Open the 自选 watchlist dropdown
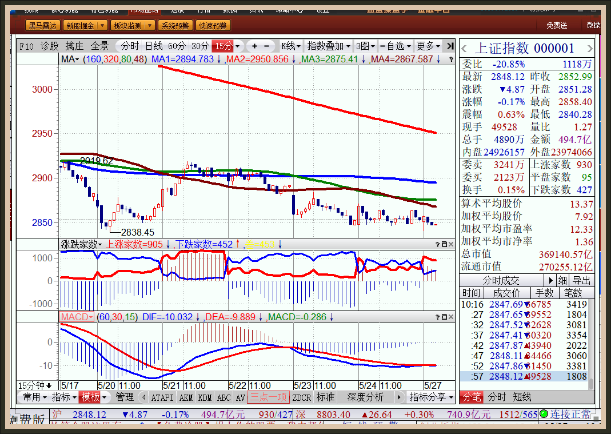 coord(396,46)
